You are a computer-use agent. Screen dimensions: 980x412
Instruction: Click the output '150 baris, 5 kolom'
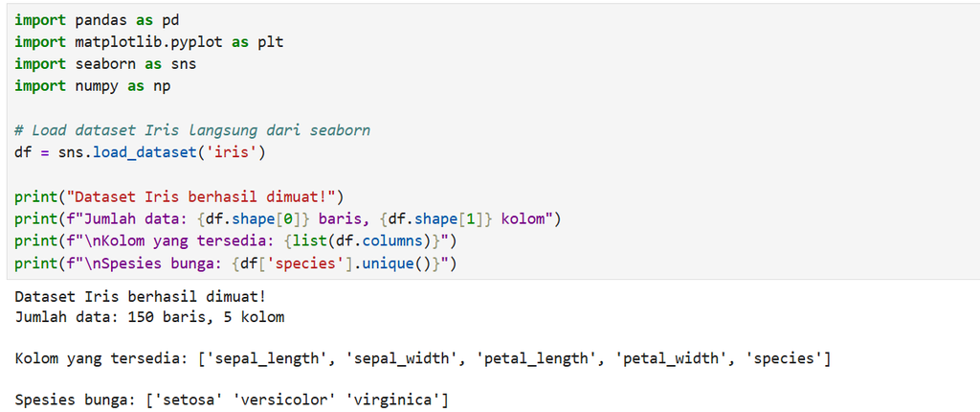pyautogui.click(x=206, y=317)
